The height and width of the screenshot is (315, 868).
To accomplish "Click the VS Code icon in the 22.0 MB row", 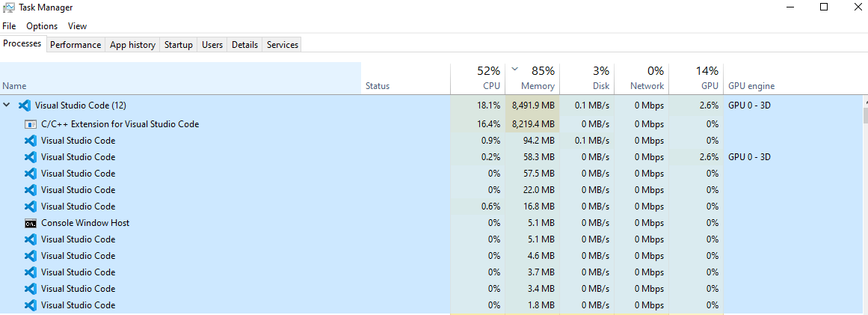I will point(31,190).
